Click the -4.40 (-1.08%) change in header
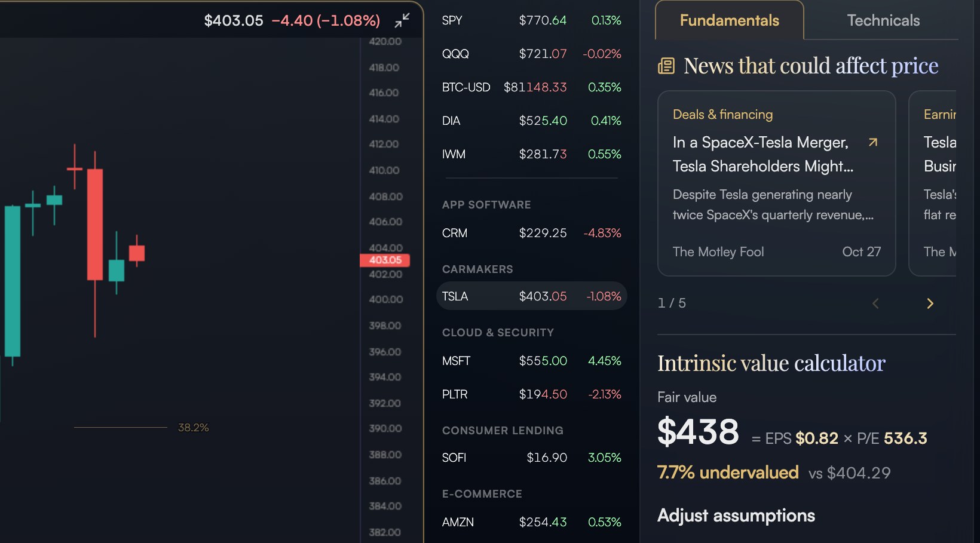This screenshot has width=980, height=543. (326, 21)
